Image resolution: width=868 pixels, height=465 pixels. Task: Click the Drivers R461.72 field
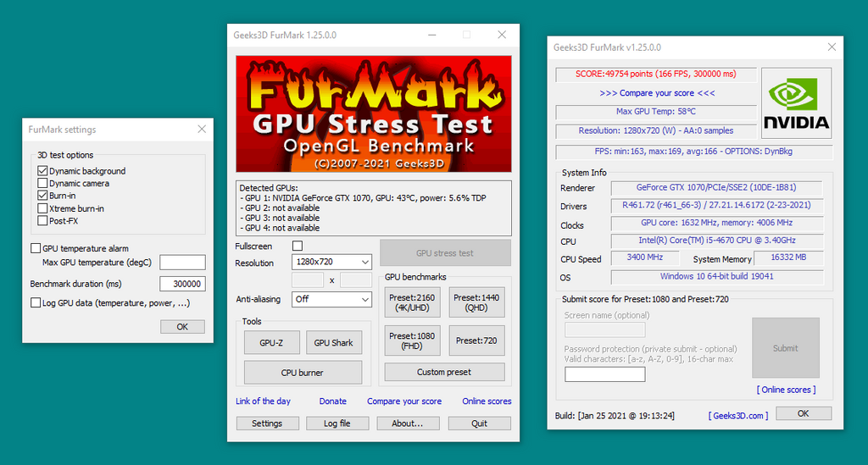tap(716, 205)
